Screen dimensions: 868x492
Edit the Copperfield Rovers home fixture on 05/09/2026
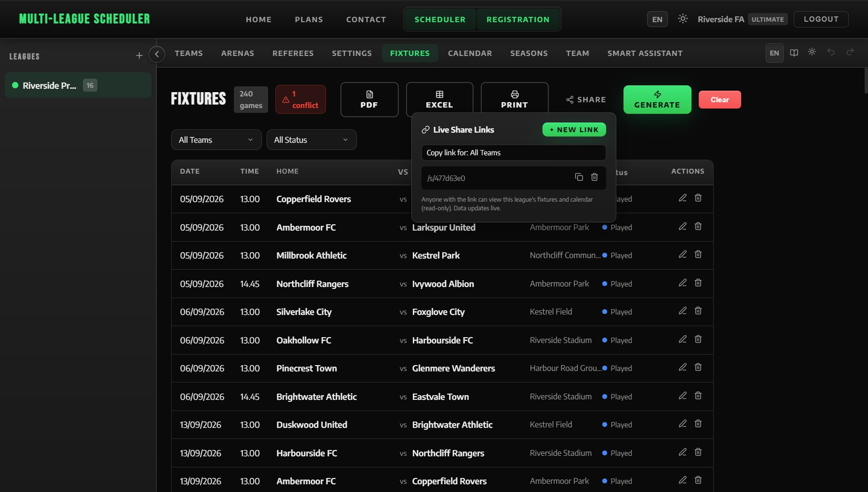click(682, 198)
